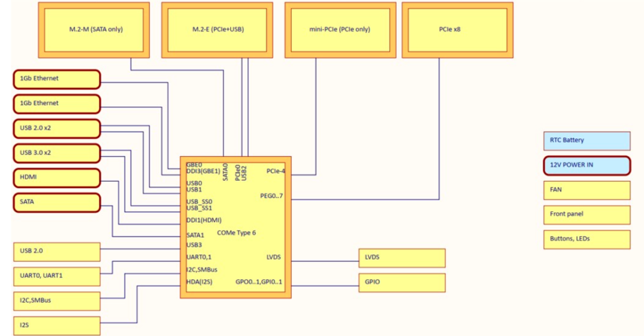This screenshot has height=336, width=644.
Task: Click the USB 3.0 x2 connector block
Action: pyautogui.click(x=57, y=153)
